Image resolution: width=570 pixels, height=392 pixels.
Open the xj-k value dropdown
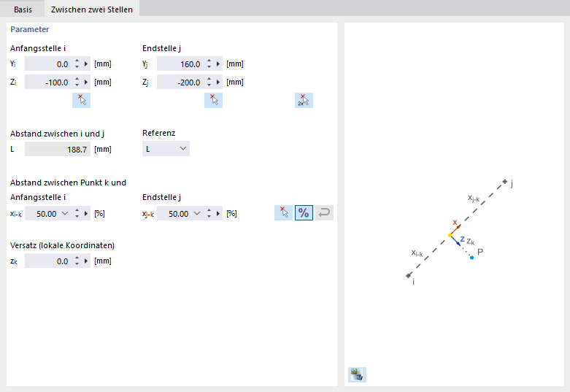tap(196, 213)
